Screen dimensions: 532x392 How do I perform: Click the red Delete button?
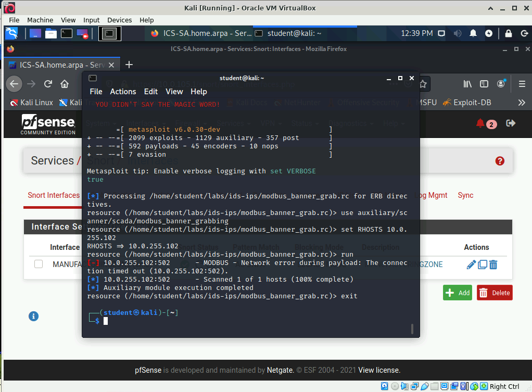(495, 293)
